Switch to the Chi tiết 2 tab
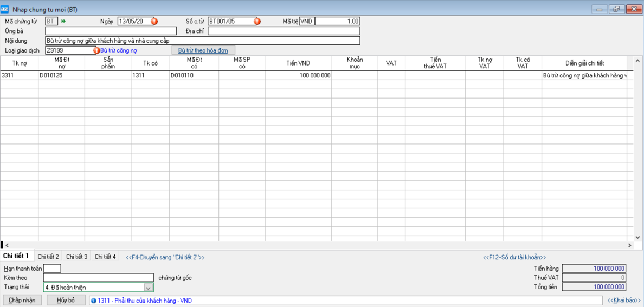Image resolution: width=644 pixels, height=307 pixels. pos(48,257)
